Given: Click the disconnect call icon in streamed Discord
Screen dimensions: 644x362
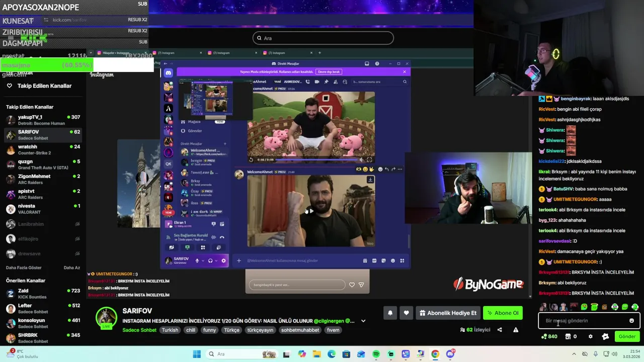Looking at the screenshot, I should pos(222,237).
